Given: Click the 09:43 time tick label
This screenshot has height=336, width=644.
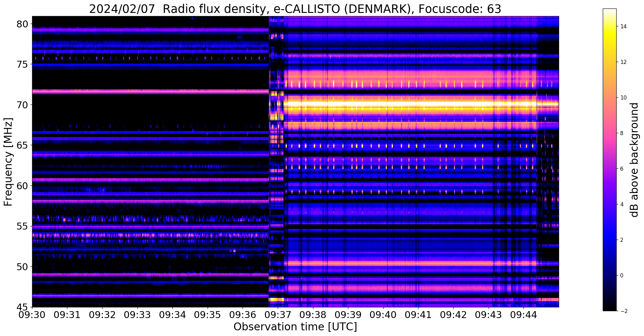Looking at the screenshot, I should (488, 315).
